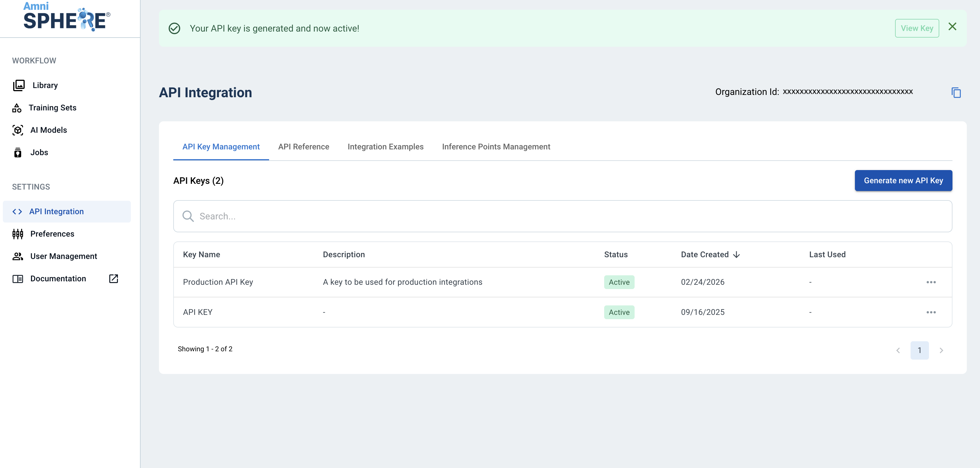This screenshot has width=980, height=468.
Task: Open the Integration Examples tab
Action: 385,147
